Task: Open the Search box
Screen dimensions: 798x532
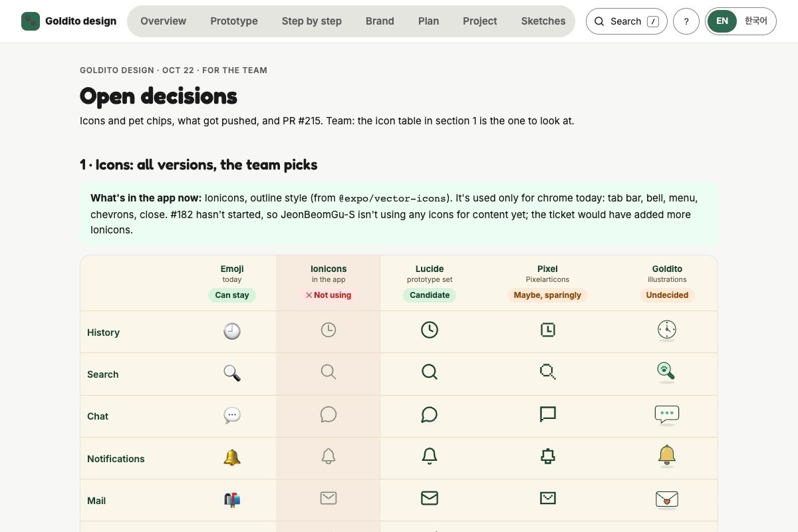Action: (x=626, y=21)
